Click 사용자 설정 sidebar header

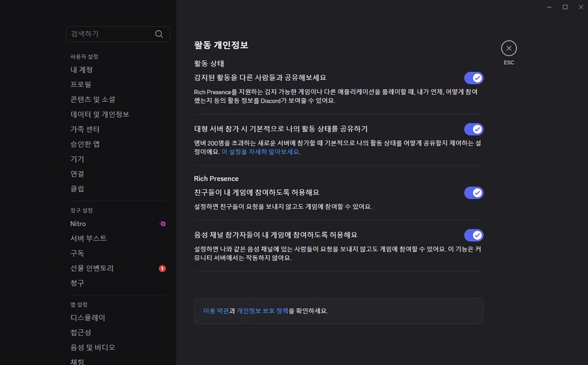[84, 57]
